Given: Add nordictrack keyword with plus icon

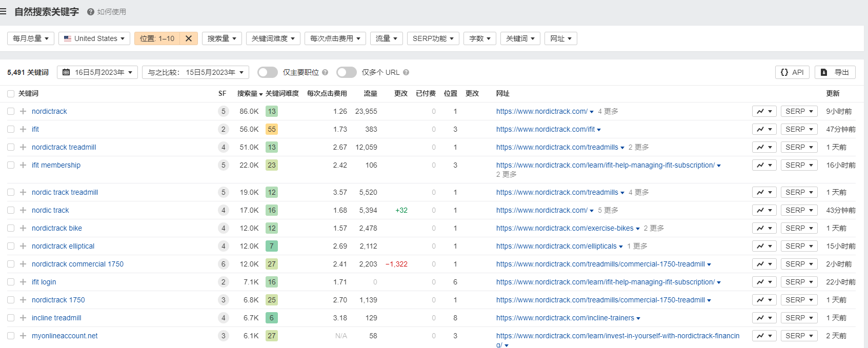Looking at the screenshot, I should point(23,111).
